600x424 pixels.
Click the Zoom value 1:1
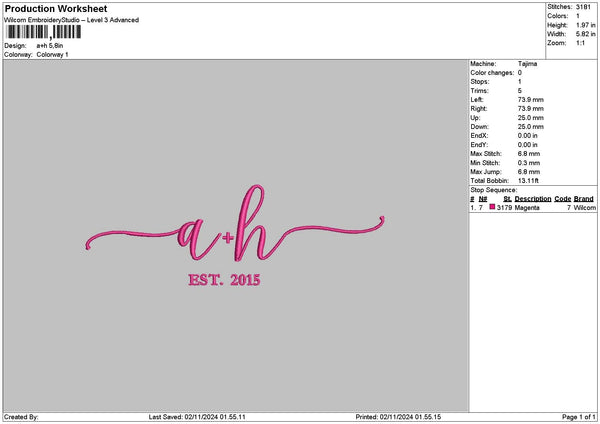(x=580, y=43)
